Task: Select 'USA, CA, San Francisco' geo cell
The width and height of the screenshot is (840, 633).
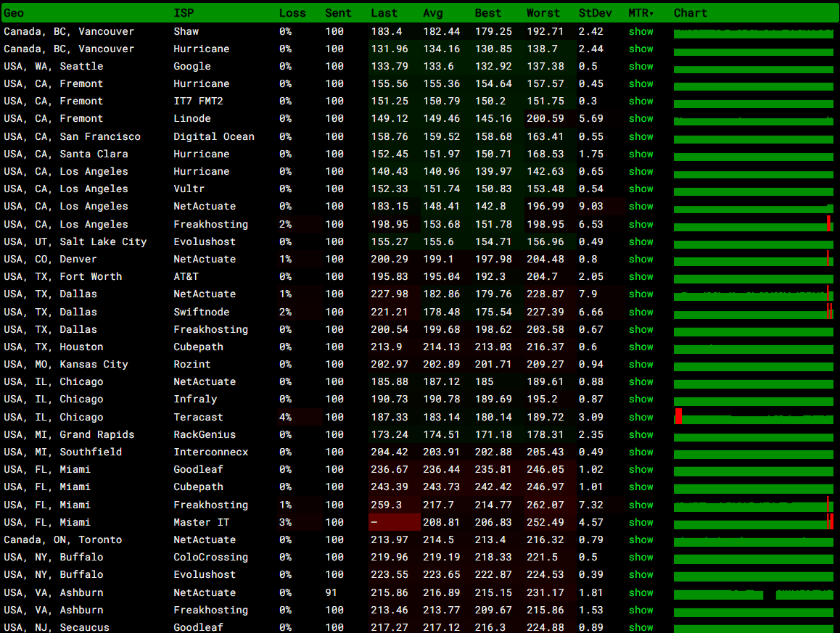Action: click(x=73, y=136)
